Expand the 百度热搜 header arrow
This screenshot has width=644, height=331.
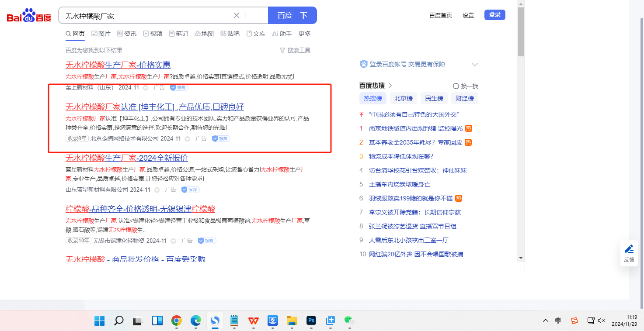(x=390, y=86)
